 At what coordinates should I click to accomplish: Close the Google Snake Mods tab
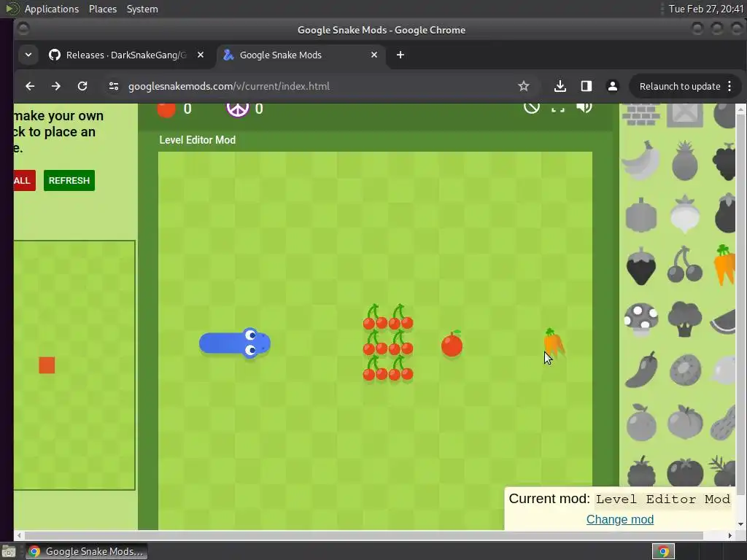click(374, 55)
